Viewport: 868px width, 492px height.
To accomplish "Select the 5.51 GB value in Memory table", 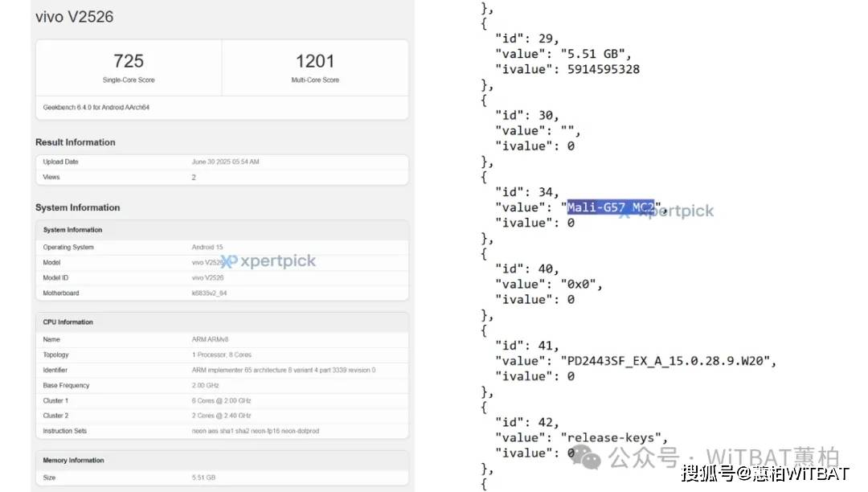I will 203,478.
